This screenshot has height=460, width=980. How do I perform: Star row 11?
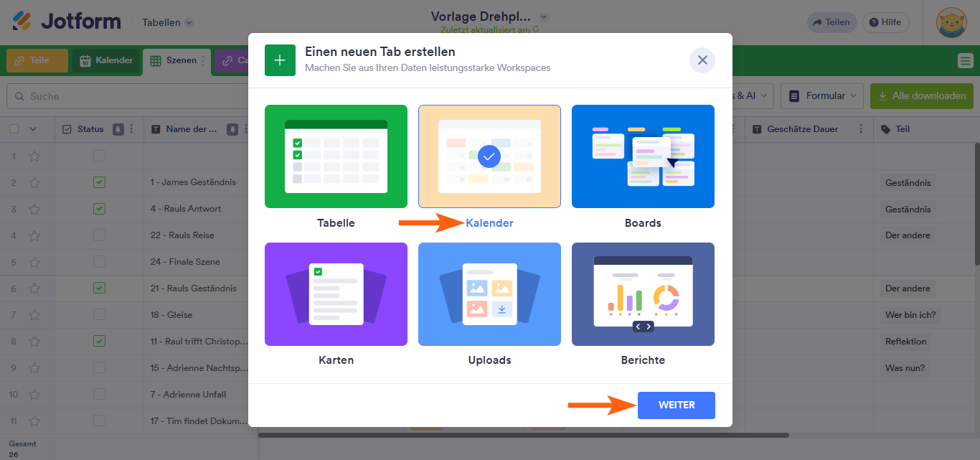(34, 421)
